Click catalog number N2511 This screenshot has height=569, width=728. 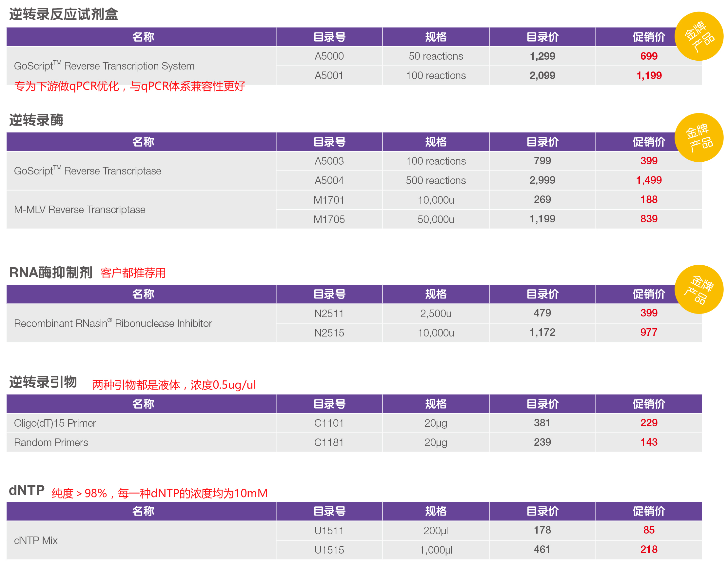tap(329, 314)
